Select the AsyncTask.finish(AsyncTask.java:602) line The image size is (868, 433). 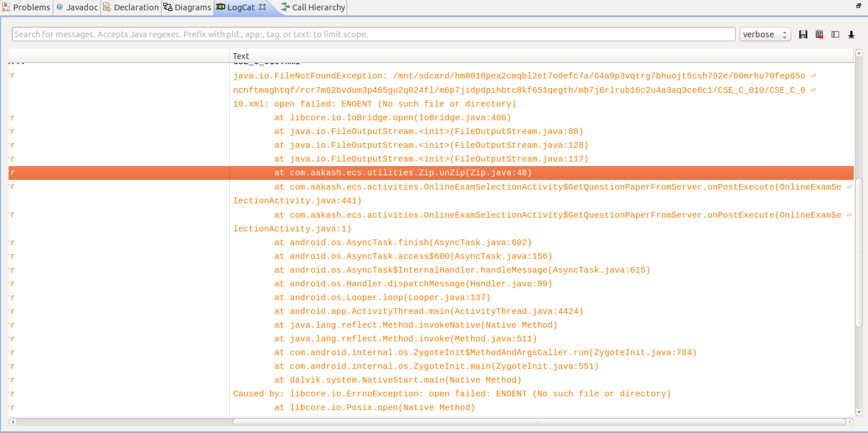[x=431, y=242]
